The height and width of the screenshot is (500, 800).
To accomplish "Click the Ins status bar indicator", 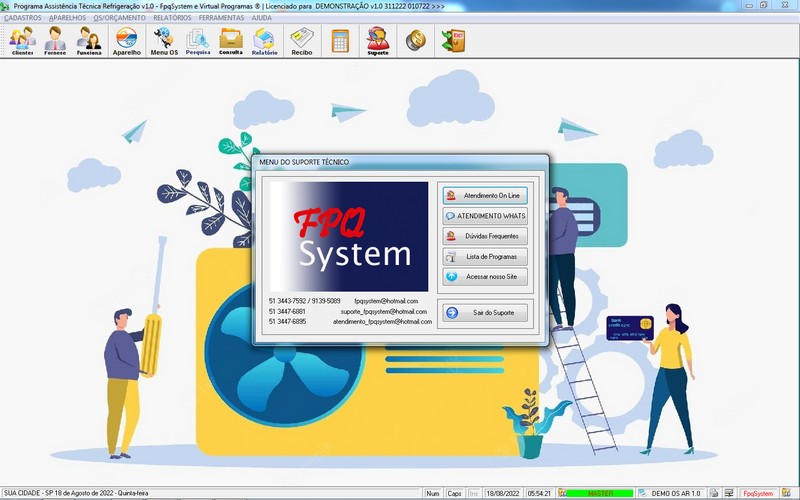I will click(474, 493).
